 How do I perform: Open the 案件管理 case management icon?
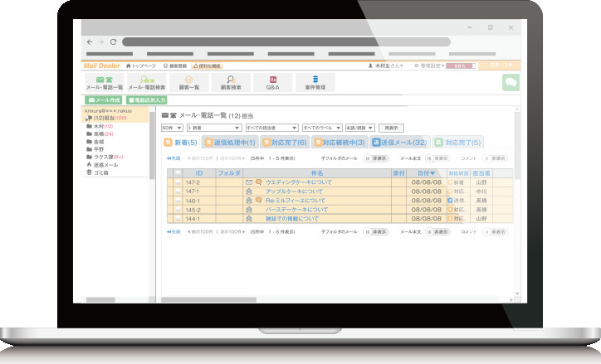[x=315, y=81]
